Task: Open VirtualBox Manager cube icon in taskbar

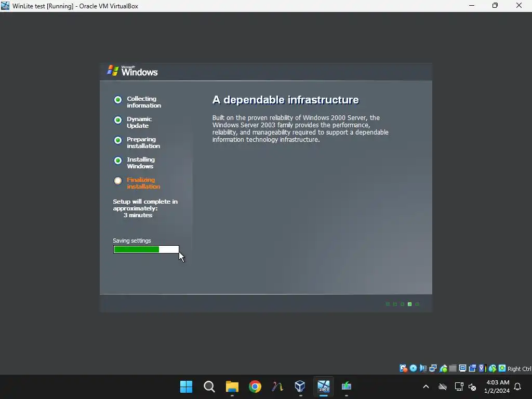Action: click(x=300, y=387)
